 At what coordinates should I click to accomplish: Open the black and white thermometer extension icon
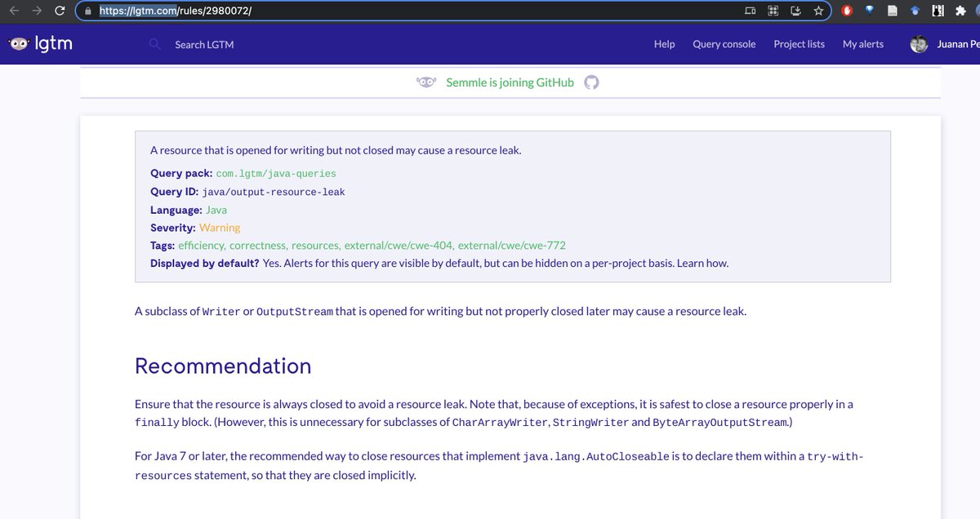(938, 11)
